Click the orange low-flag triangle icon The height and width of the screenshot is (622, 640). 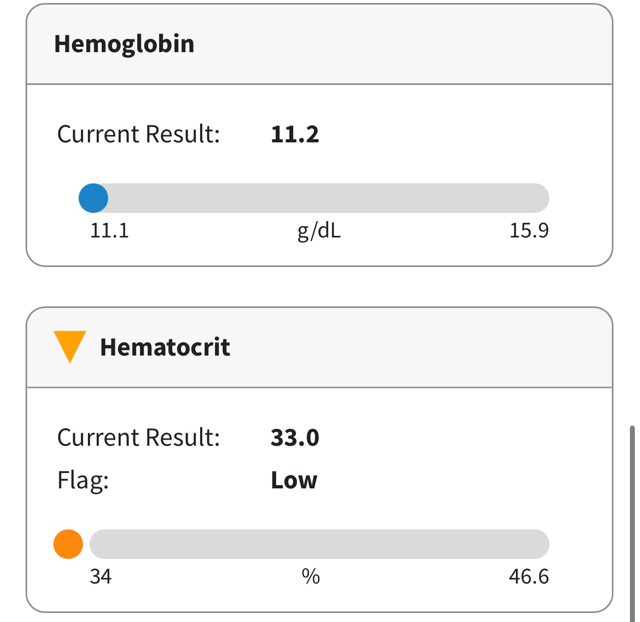point(70,347)
